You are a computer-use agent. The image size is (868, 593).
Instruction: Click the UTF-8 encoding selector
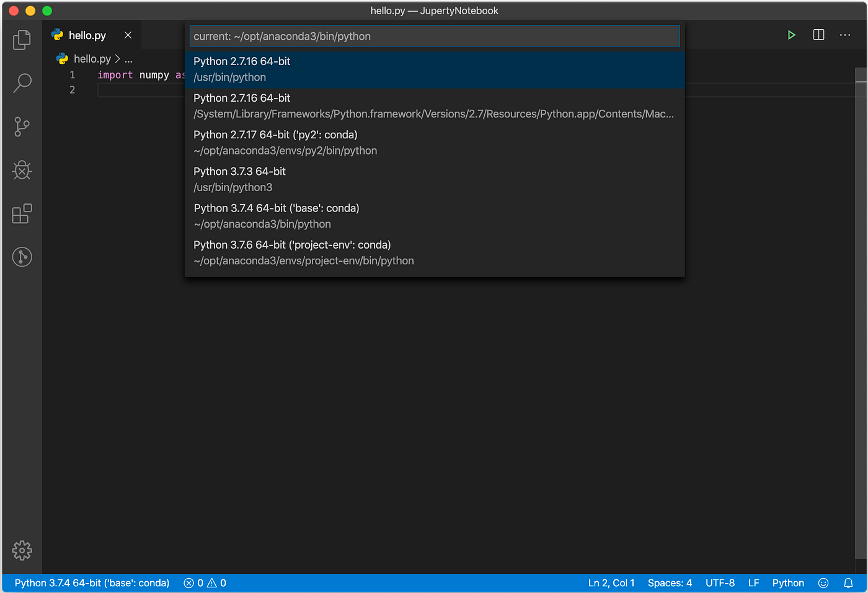coord(720,583)
